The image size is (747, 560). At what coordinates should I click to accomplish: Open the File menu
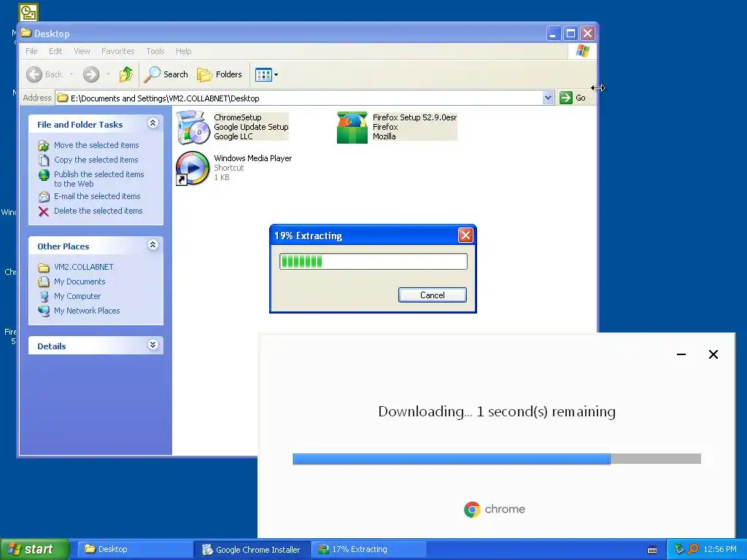31,51
